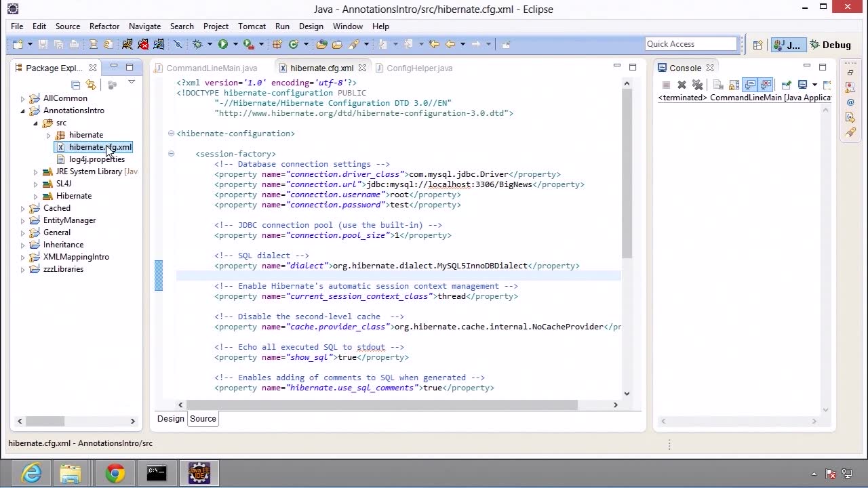Open the Tomcat menu
The image size is (868, 488).
coord(252,26)
